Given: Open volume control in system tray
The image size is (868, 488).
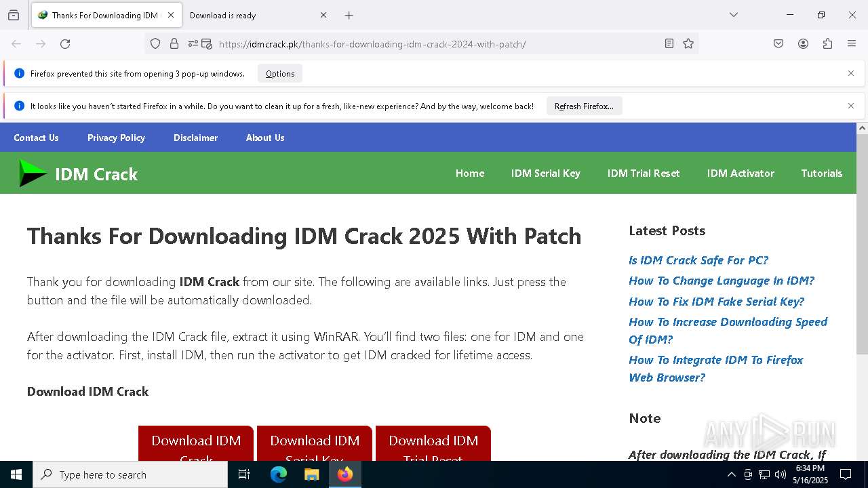Looking at the screenshot, I should coord(781,474).
